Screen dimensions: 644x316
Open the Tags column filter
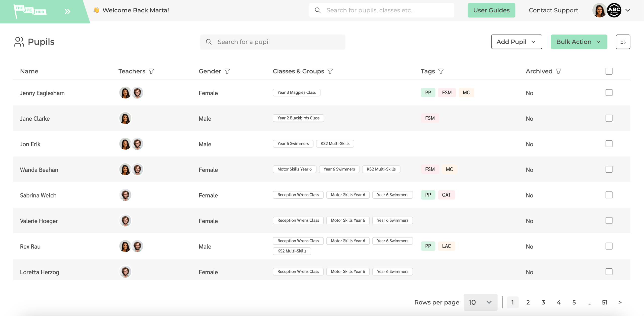coord(441,71)
